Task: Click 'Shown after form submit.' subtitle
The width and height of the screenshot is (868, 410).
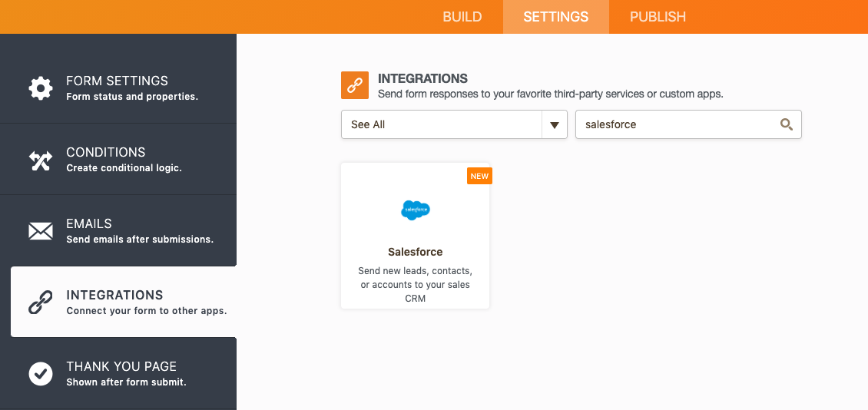Action: click(x=126, y=382)
